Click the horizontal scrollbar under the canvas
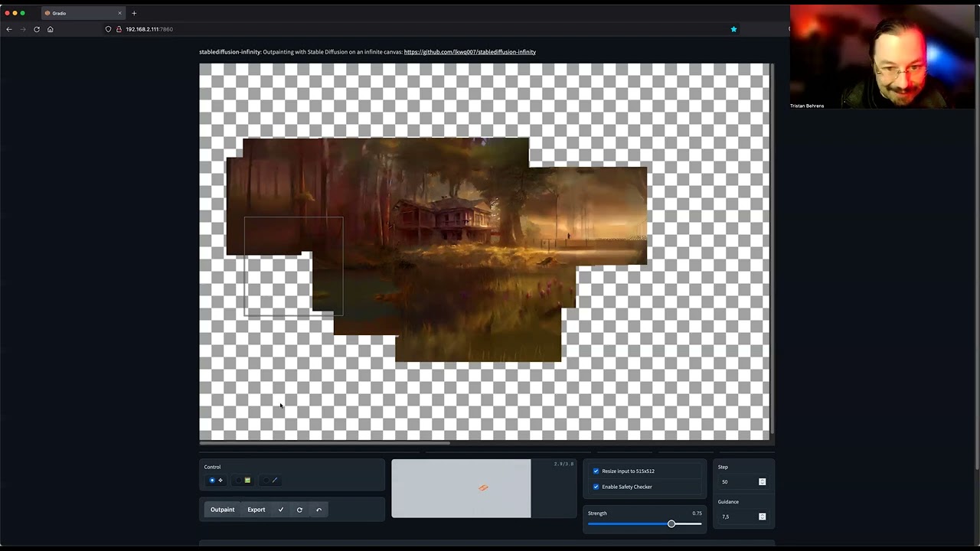This screenshot has height=551, width=980. [x=325, y=442]
